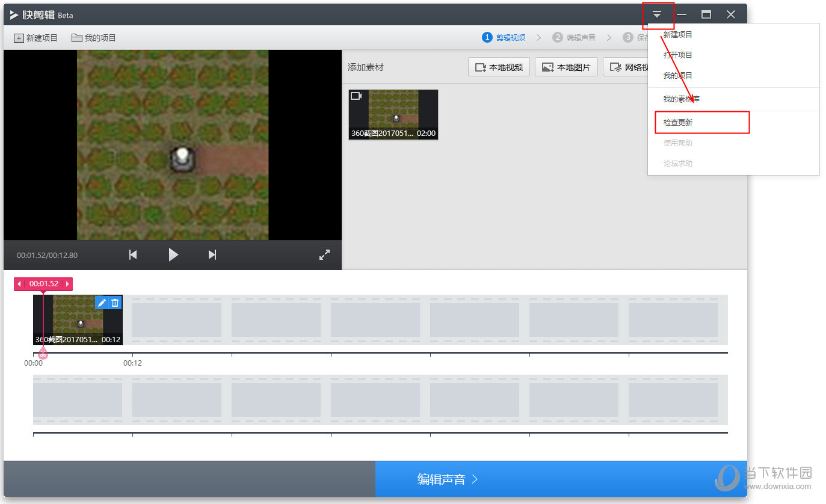
Task: Delete the timeline clip with trash icon
Action: point(115,303)
